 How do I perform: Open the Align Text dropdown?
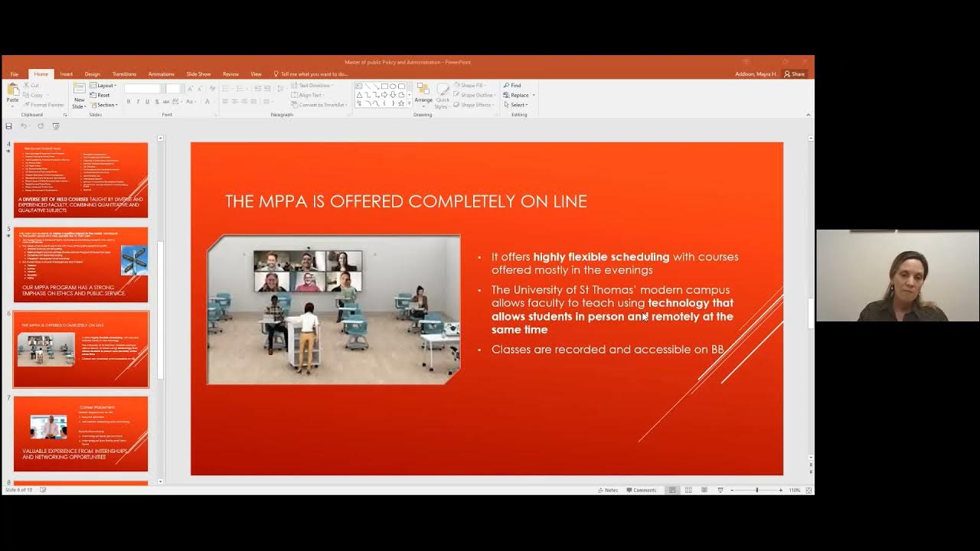(308, 95)
